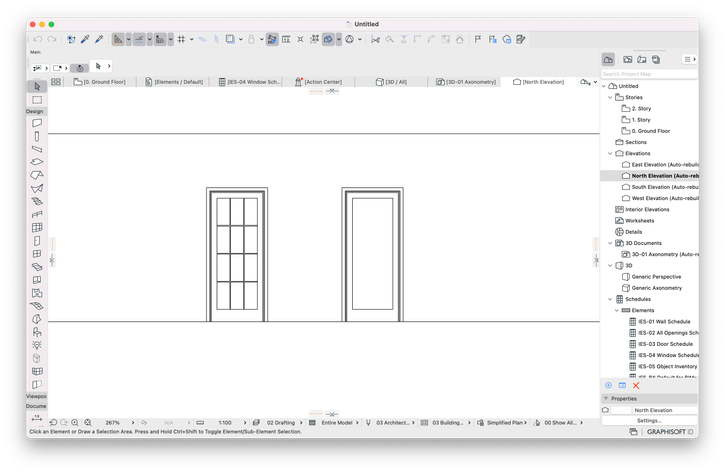Click the Settings... button
Image resolution: width=725 pixels, height=473 pixels.
[x=649, y=421]
